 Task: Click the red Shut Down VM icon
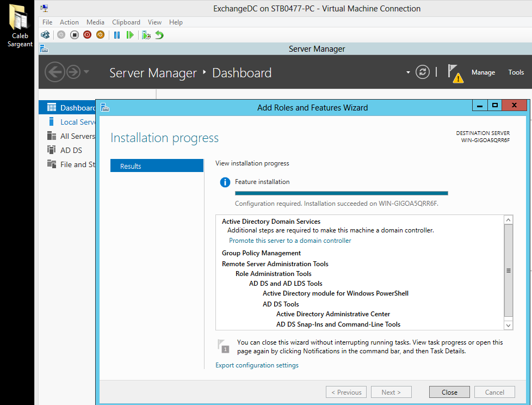pos(87,35)
